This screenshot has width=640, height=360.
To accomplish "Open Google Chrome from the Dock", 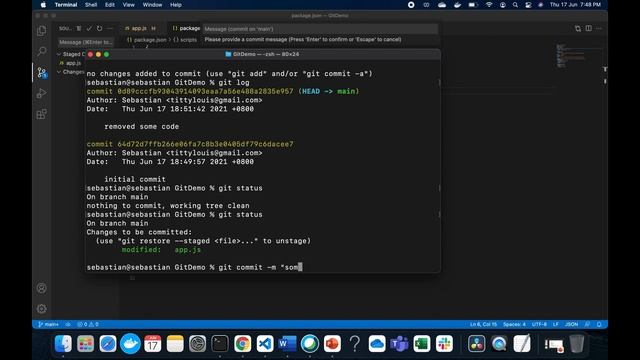I will (242, 344).
